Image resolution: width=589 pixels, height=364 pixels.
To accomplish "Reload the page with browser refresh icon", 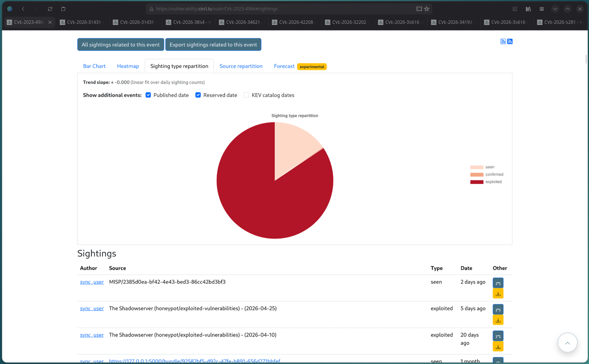I will tap(50, 9).
